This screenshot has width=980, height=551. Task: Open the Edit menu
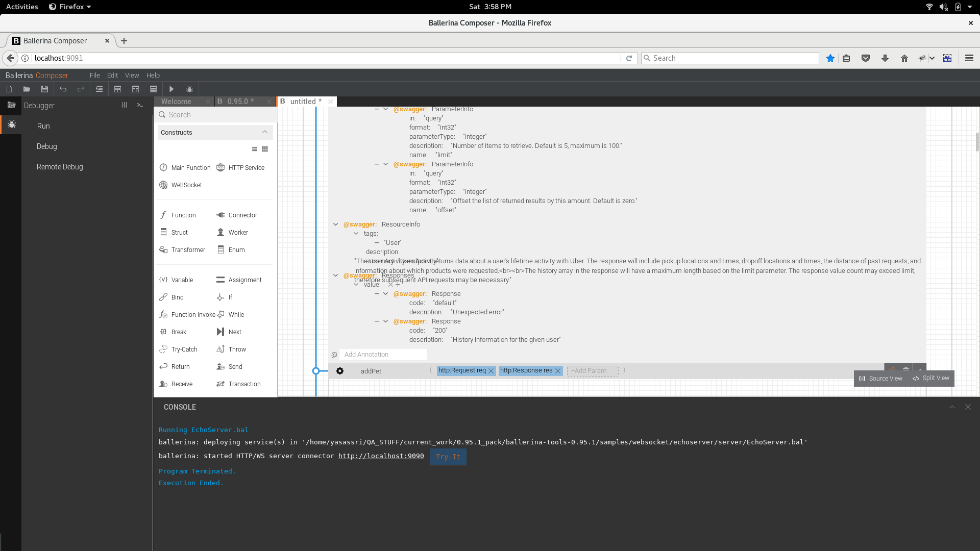[112, 75]
